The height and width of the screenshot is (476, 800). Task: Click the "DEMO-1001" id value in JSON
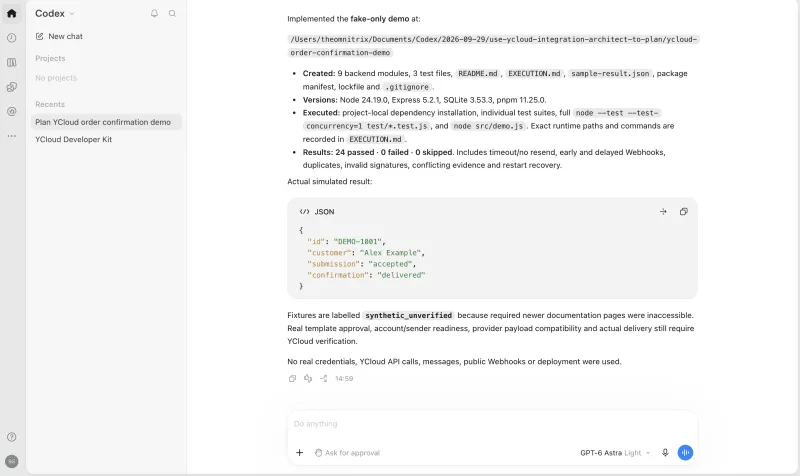tap(358, 241)
